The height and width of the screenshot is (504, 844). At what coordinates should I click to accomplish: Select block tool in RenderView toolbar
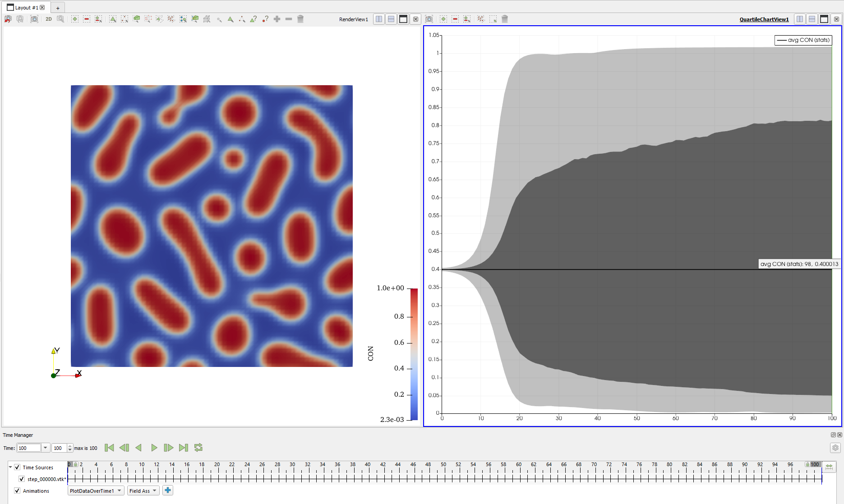(x=183, y=19)
